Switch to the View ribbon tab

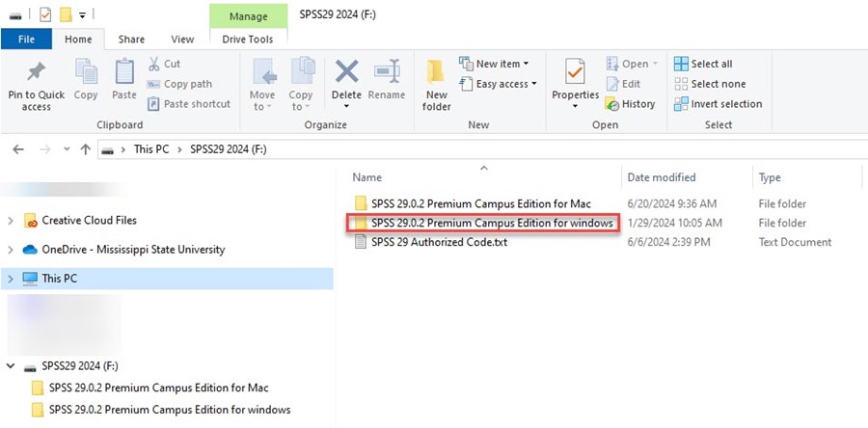coord(182,40)
